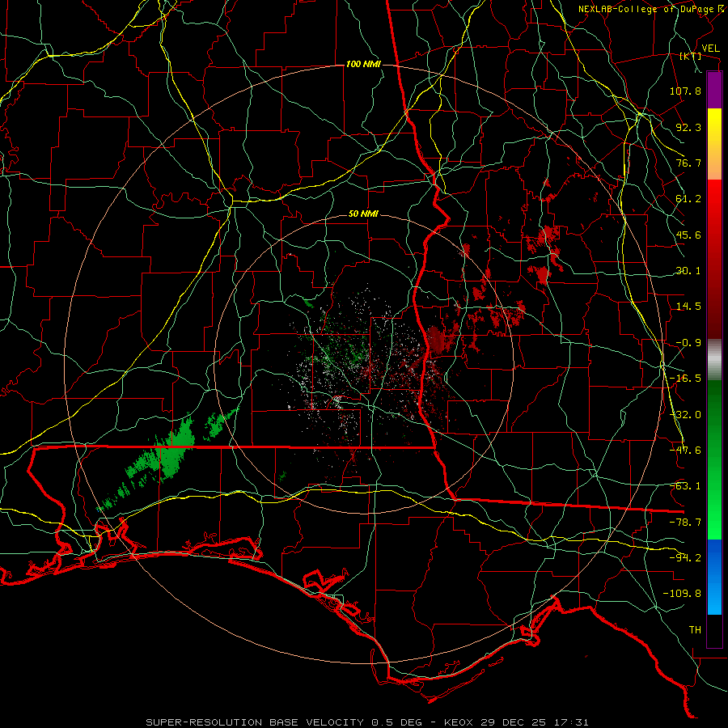The image size is (728, 728).
Task: Click the -16.5 scale value
Action: tap(685, 379)
